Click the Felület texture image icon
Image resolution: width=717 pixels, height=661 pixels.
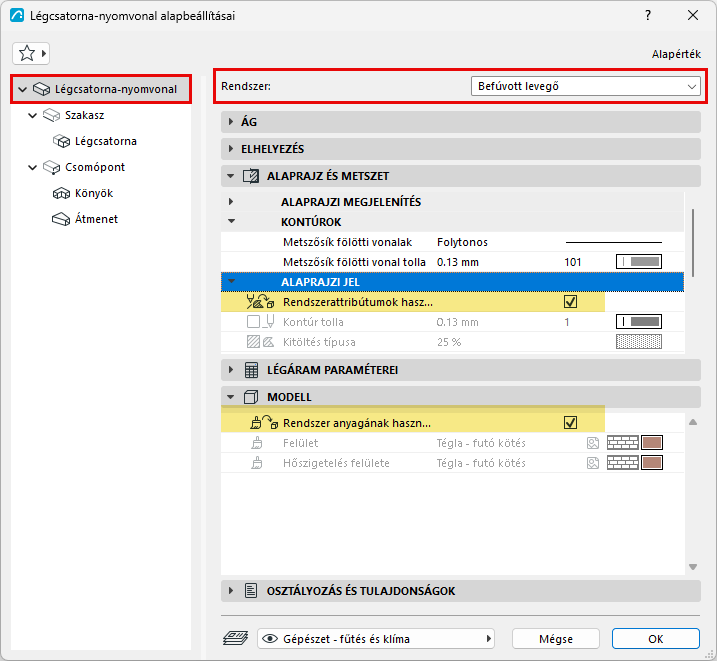[593, 442]
